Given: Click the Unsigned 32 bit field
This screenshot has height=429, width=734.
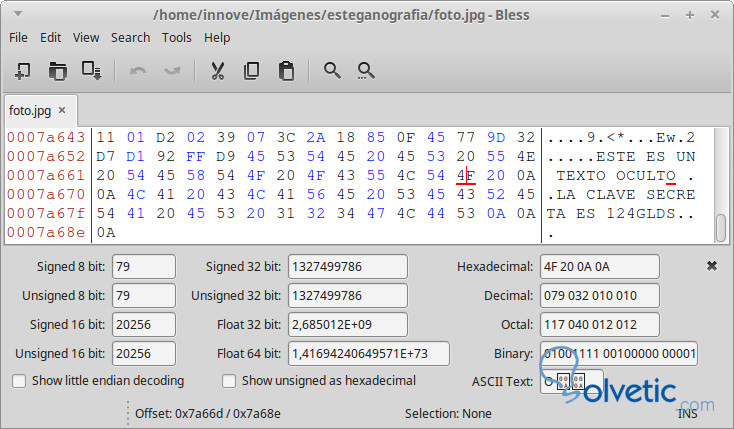Looking at the screenshot, I should click(348, 296).
